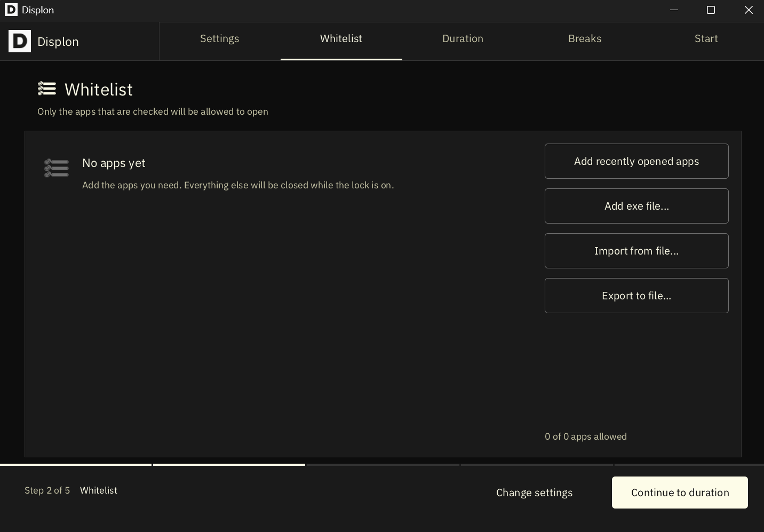Click the empty-state list icon beside No apps yet
This screenshot has width=764, height=532.
[57, 168]
